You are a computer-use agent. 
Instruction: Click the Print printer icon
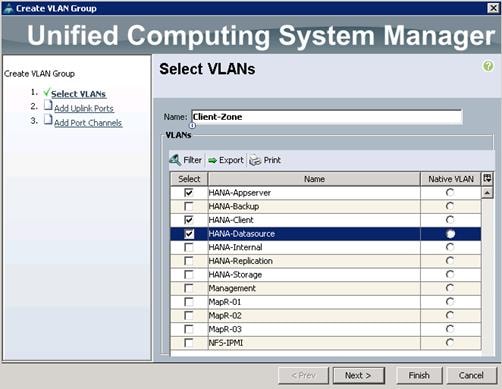pyautogui.click(x=255, y=160)
